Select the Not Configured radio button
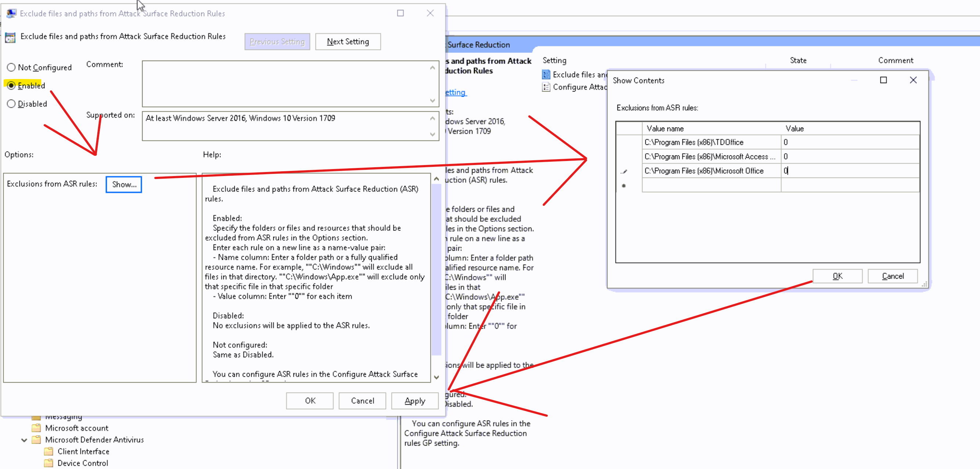980x469 pixels. [11, 67]
